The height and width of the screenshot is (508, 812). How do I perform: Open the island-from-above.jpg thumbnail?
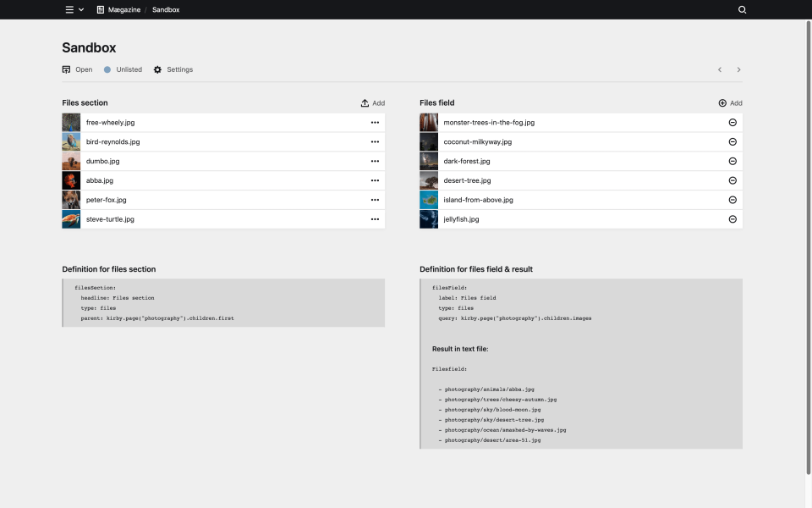tap(429, 200)
